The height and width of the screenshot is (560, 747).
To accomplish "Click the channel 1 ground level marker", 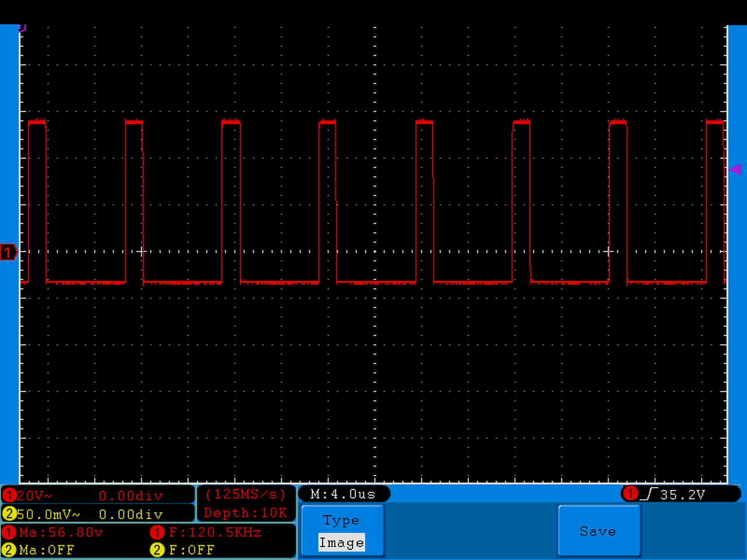I will click(x=9, y=252).
